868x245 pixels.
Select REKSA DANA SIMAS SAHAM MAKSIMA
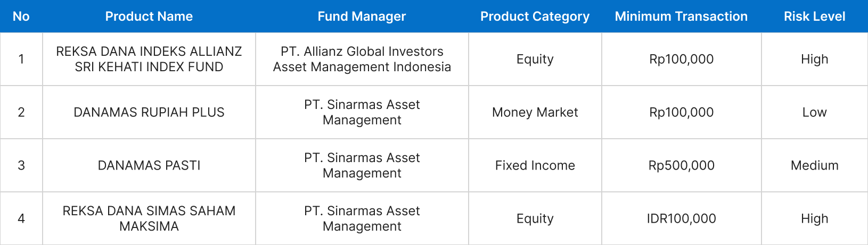[149, 218]
